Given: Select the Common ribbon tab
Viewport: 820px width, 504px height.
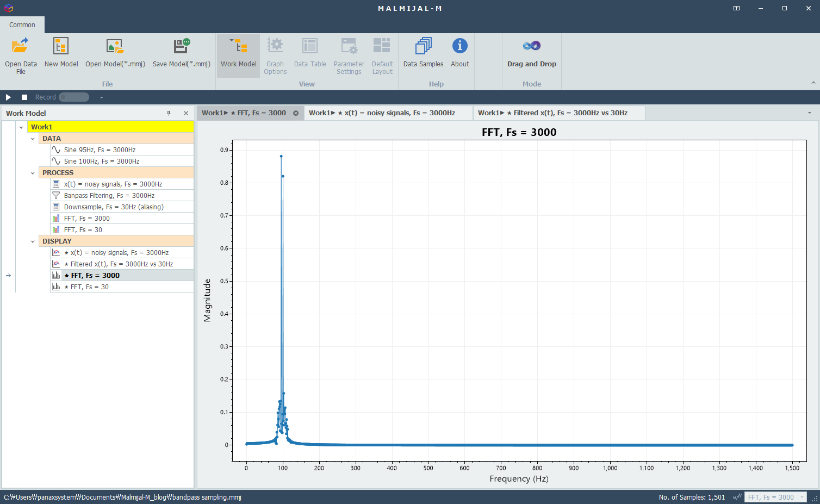Looking at the screenshot, I should (x=22, y=25).
